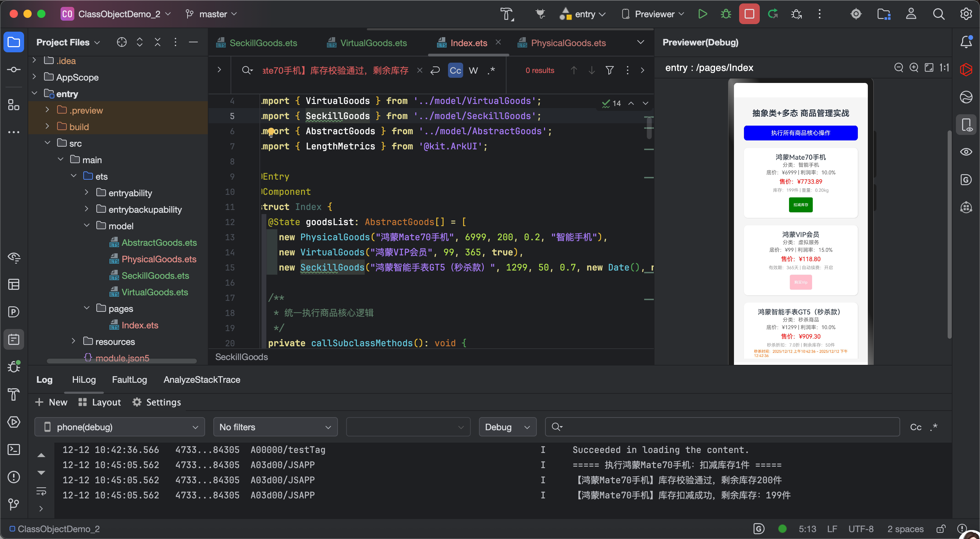
Task: Toggle the Cc match case option in find bar
Action: [455, 71]
